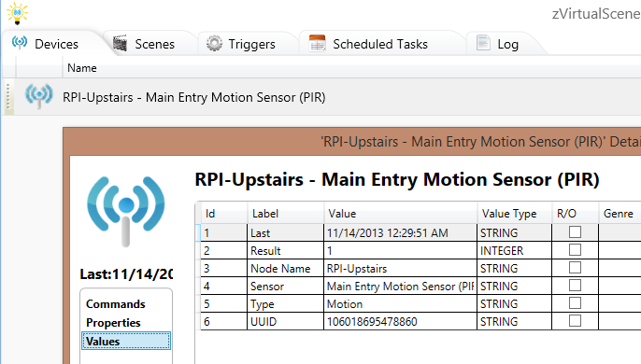Click the Genre column header
641x364 pixels.
click(x=620, y=213)
